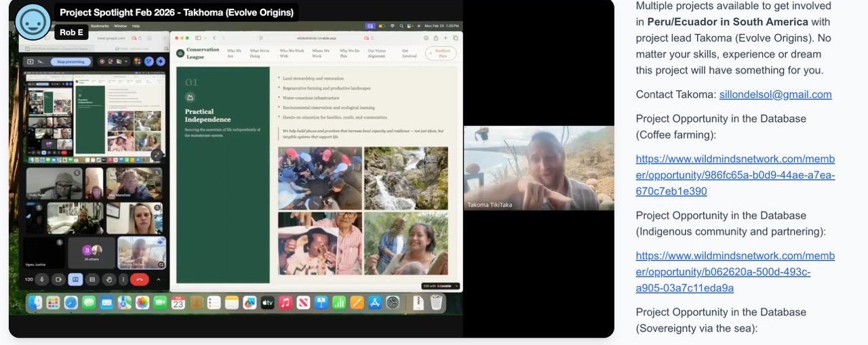Open Launchpad from the Dock
This screenshot has width=868, height=345.
coord(53,303)
